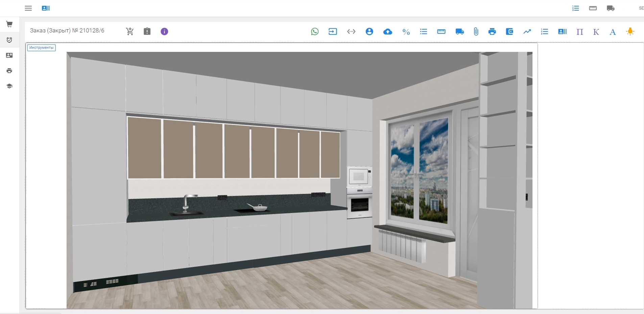644x314 pixels.
Task: Click the WhatsApp icon in order toolbar
Action: click(x=315, y=31)
